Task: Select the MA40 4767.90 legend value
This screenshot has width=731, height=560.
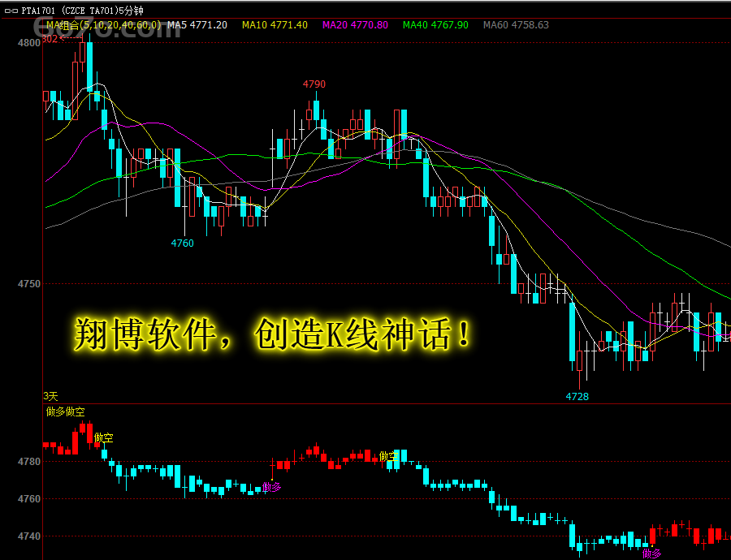Action: [435, 25]
